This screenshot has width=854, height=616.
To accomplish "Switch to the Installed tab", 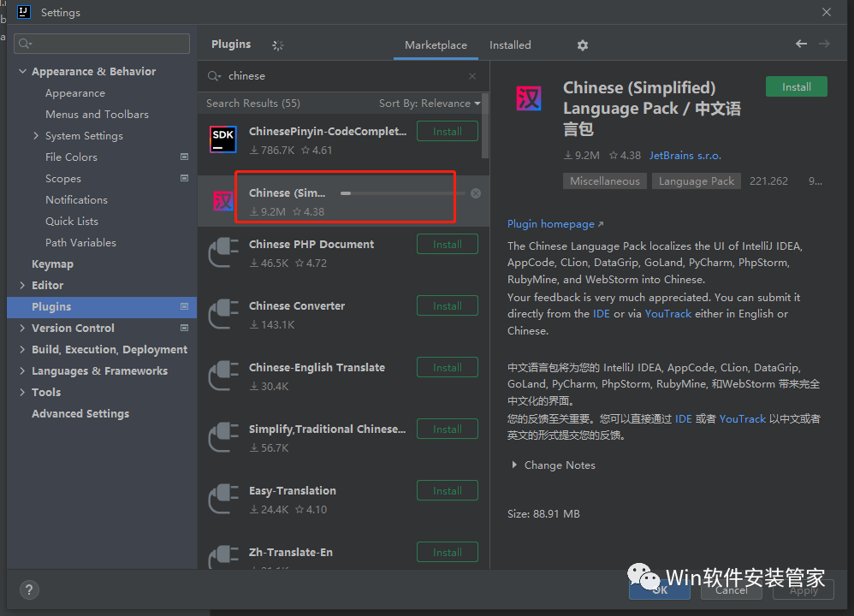I will click(x=510, y=45).
